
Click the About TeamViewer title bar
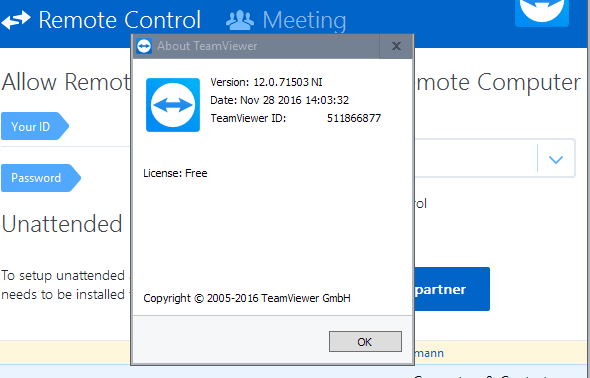(257, 46)
